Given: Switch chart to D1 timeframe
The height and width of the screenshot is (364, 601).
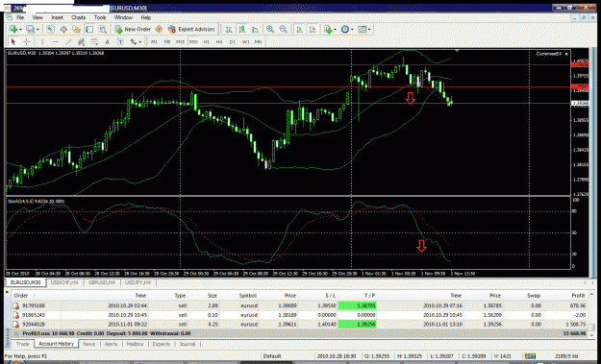Looking at the screenshot, I should click(233, 41).
